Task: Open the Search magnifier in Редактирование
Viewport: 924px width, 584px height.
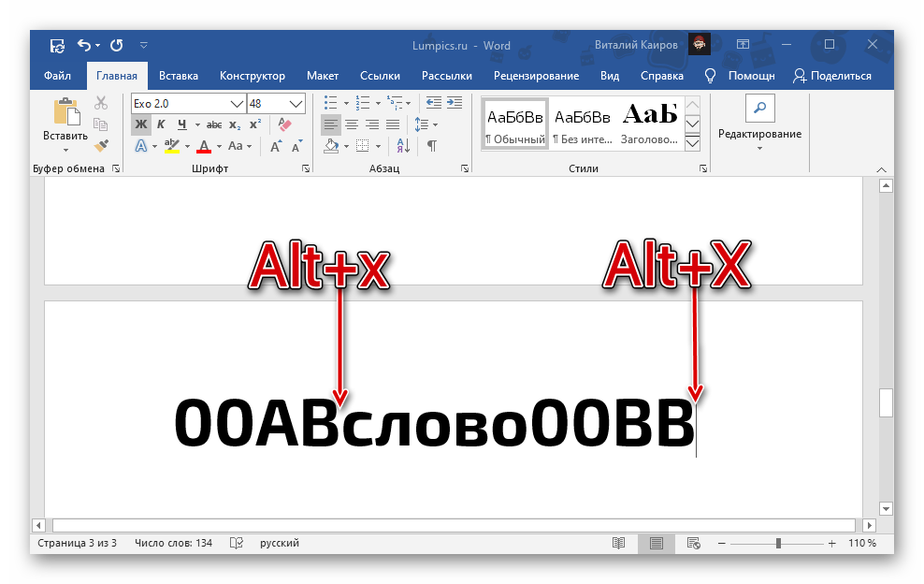Action: 759,109
